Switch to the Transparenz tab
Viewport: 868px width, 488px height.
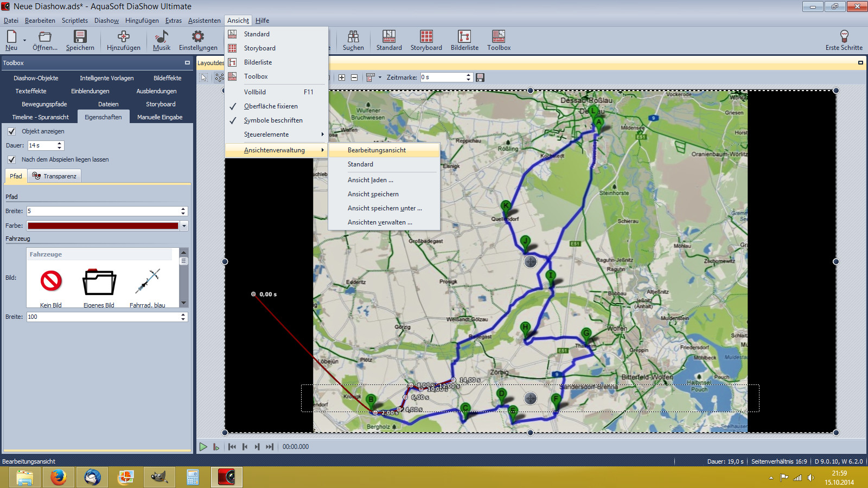pos(54,176)
